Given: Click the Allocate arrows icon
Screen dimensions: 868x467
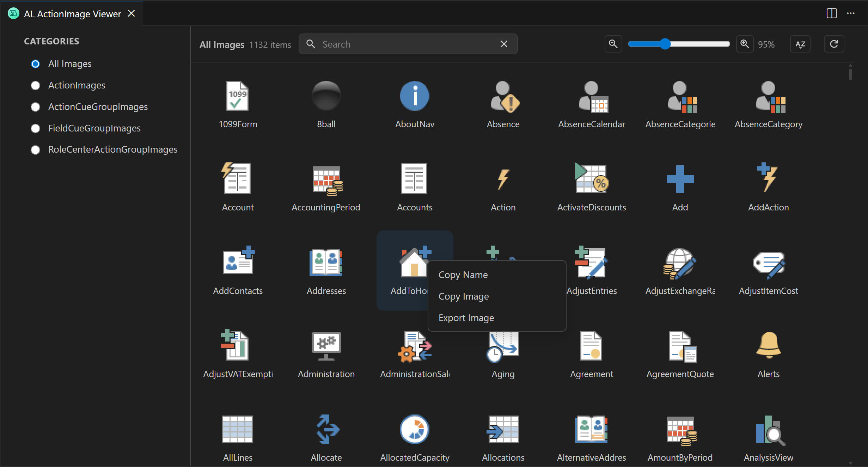Looking at the screenshot, I should pos(326,429).
